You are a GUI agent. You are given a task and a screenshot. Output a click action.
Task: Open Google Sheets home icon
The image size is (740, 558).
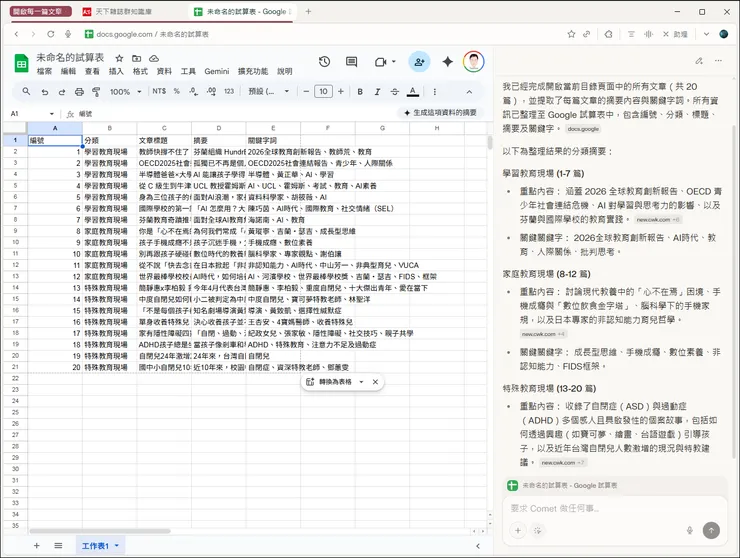pos(21,63)
